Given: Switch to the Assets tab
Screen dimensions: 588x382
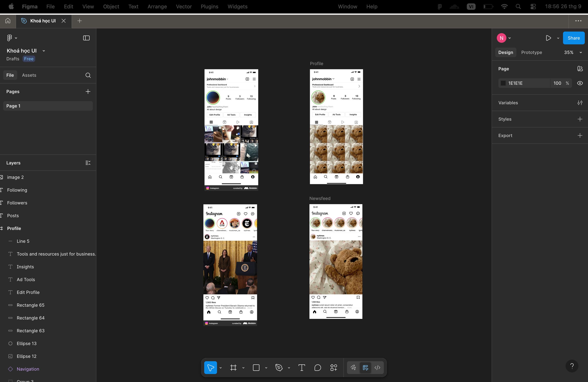Looking at the screenshot, I should pyautogui.click(x=29, y=75).
